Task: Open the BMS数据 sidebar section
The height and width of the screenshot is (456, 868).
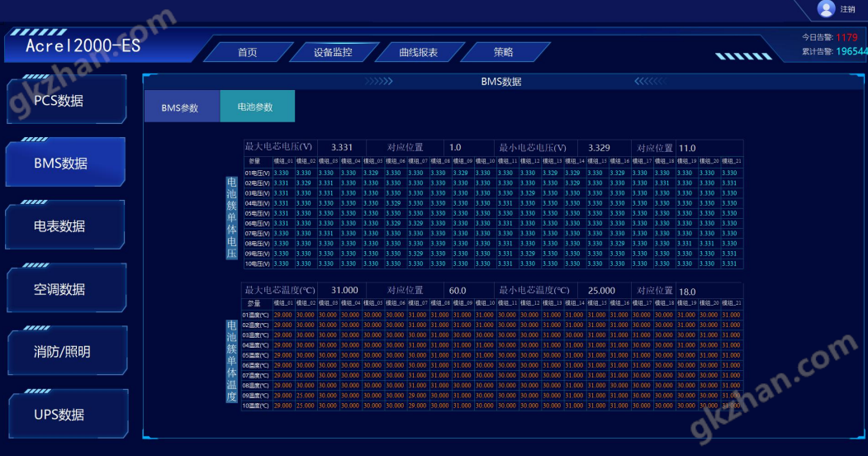Action: [x=65, y=163]
